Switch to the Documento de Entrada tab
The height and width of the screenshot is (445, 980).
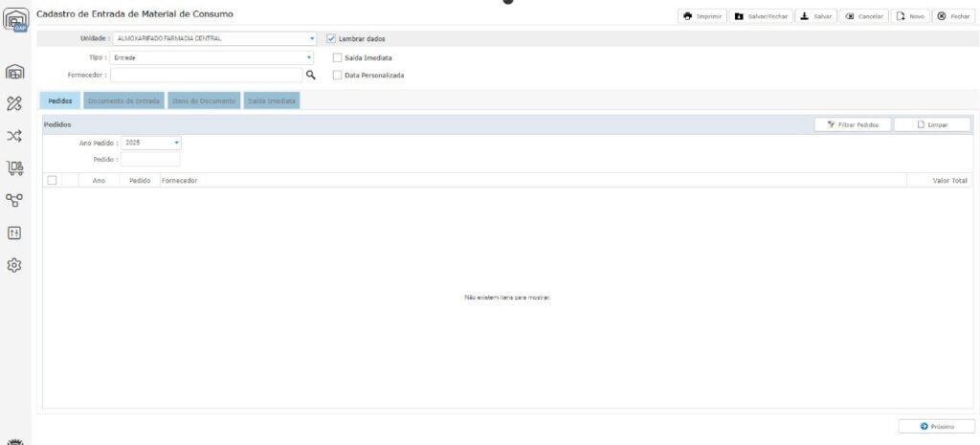(123, 100)
